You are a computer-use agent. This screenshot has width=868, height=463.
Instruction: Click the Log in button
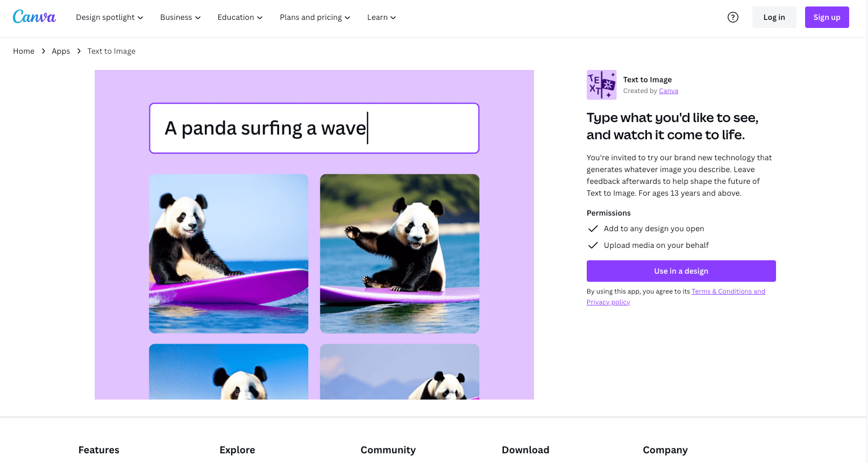774,17
